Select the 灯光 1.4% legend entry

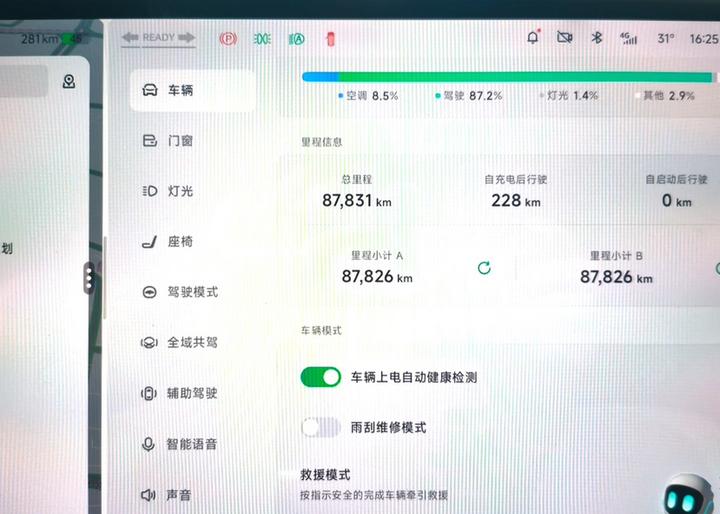[569, 96]
